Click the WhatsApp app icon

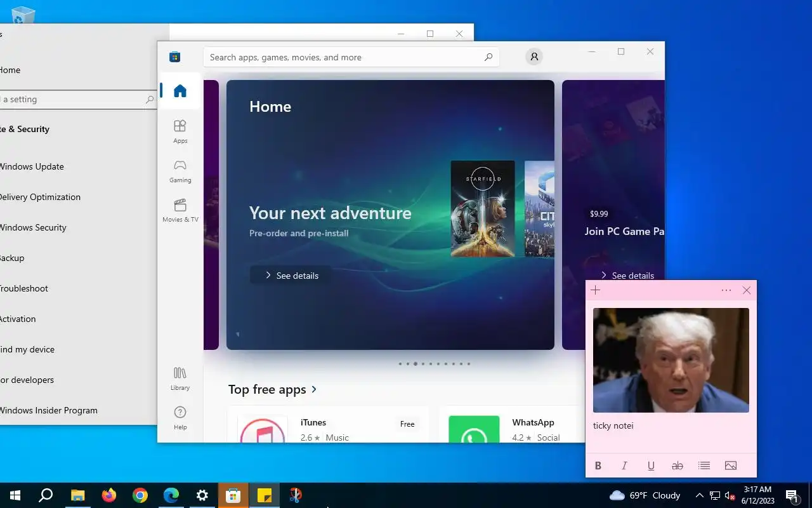[x=474, y=430]
